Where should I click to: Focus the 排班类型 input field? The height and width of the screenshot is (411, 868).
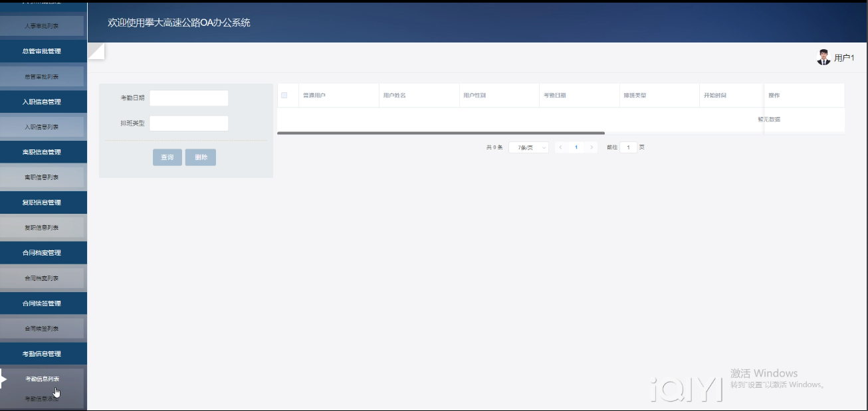(x=189, y=123)
